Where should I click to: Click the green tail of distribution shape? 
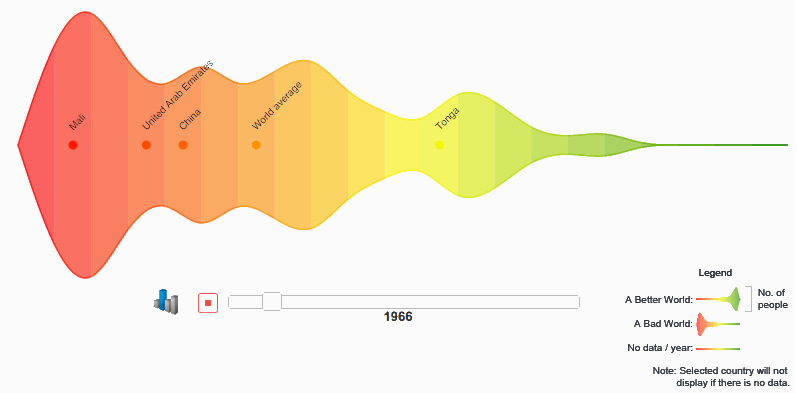click(722, 145)
